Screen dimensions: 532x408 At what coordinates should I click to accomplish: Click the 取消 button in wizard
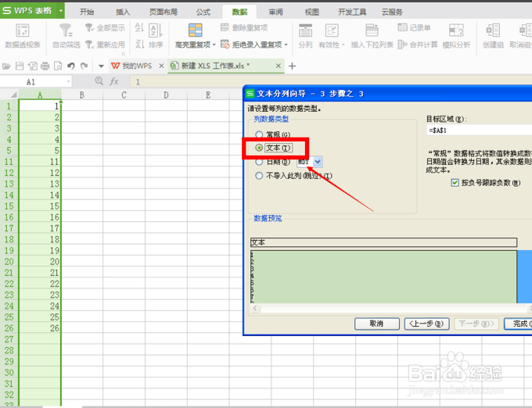(376, 324)
